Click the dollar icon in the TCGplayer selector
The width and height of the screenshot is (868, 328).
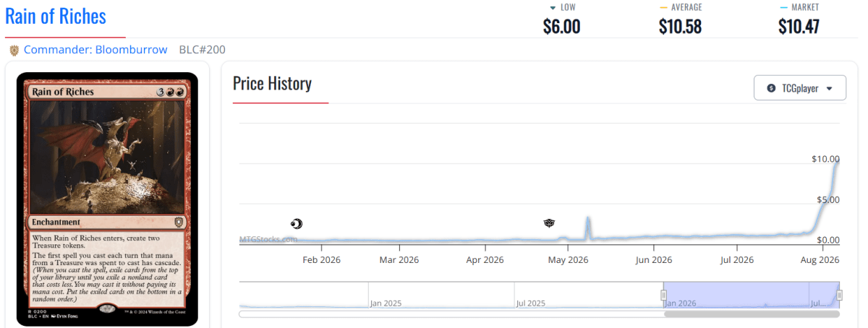(x=771, y=88)
